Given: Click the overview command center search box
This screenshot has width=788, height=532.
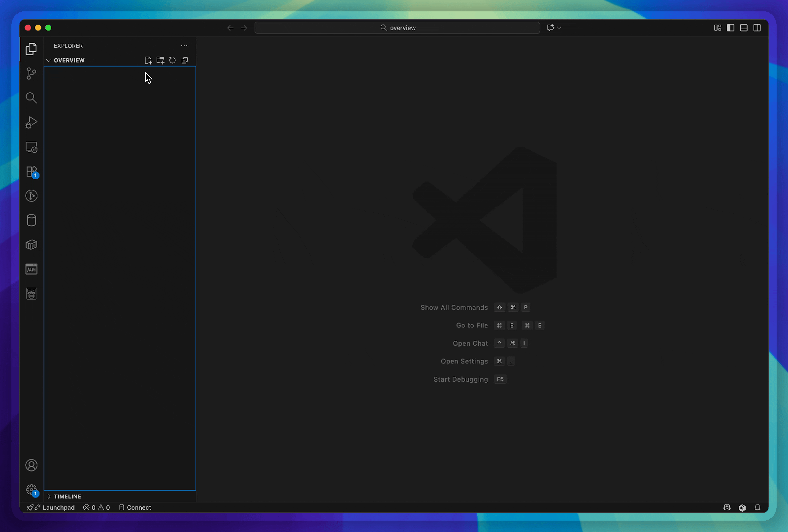Looking at the screenshot, I should tap(397, 28).
